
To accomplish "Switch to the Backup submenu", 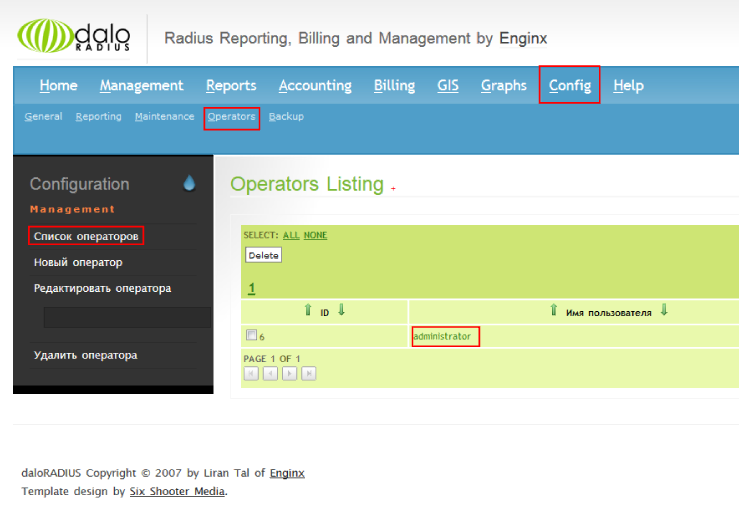I will 286,116.
